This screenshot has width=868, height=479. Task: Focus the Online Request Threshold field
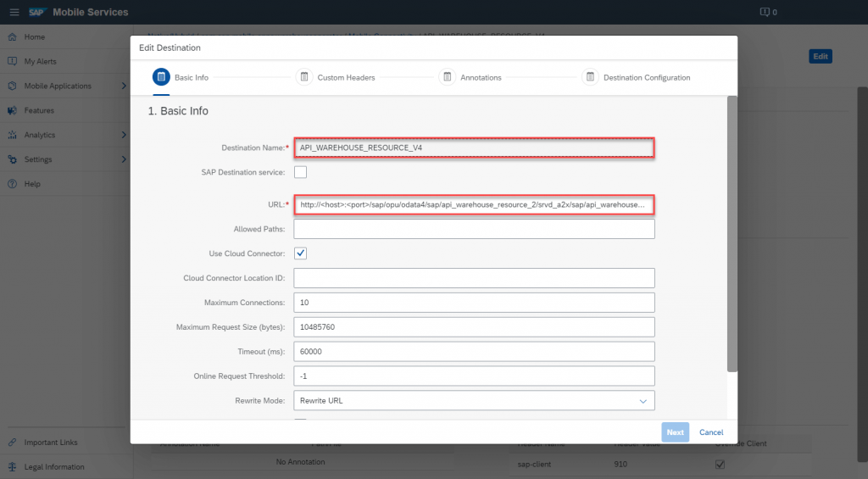(474, 376)
